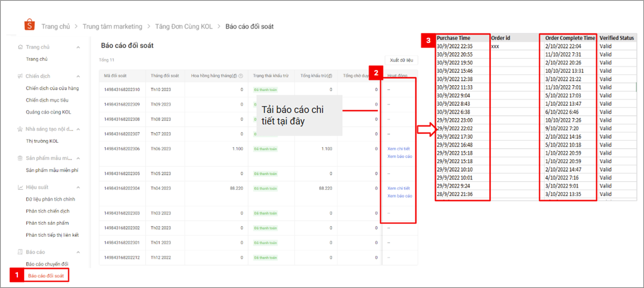This screenshot has width=644, height=288.
Task: Open Xem báo cáo for Th04 2023 row
Action: coord(400,196)
